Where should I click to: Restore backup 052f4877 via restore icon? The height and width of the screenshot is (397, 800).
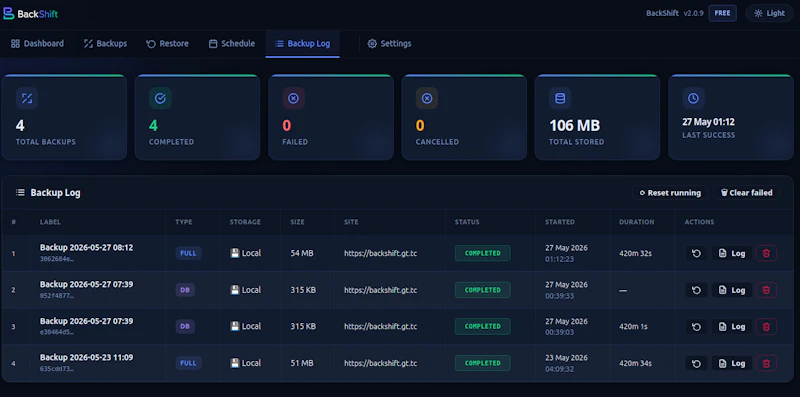point(696,290)
